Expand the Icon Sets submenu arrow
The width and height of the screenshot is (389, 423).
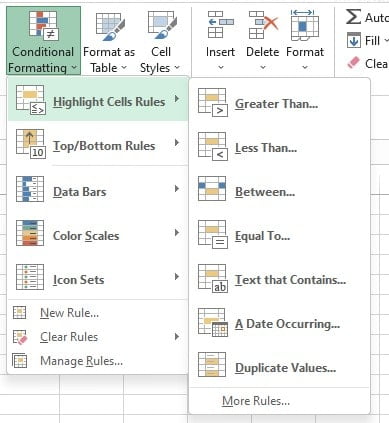pyautogui.click(x=177, y=277)
